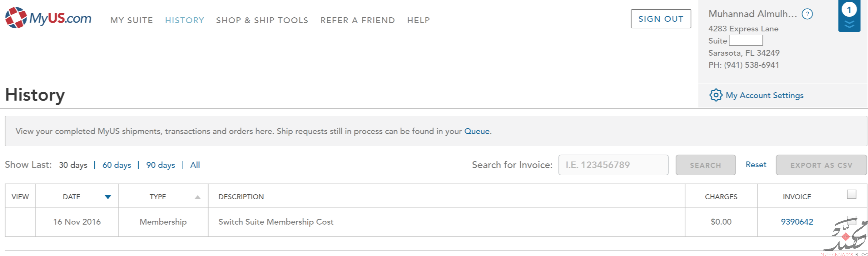
Task: Show last 90 days of history
Action: pyautogui.click(x=160, y=165)
